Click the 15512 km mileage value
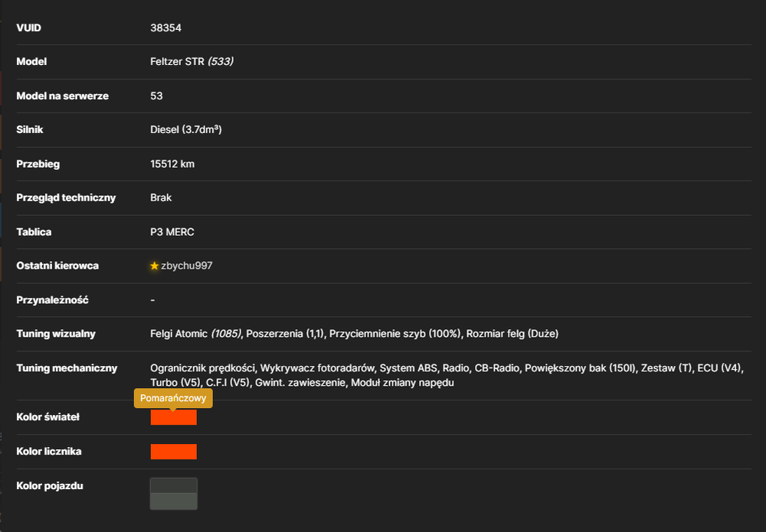Screen dimensions: 766x532 pyautogui.click(x=172, y=164)
